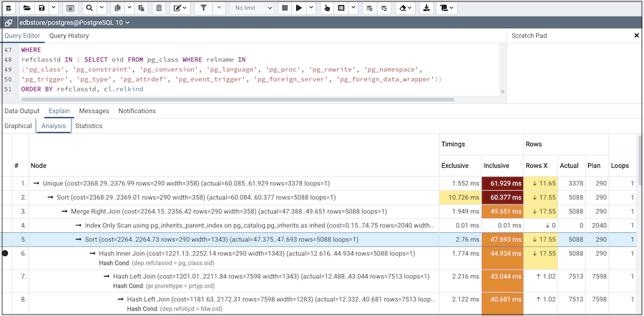This screenshot has height=316, width=644.
Task: Click the Rollback transaction icon
Action: (x=384, y=8)
